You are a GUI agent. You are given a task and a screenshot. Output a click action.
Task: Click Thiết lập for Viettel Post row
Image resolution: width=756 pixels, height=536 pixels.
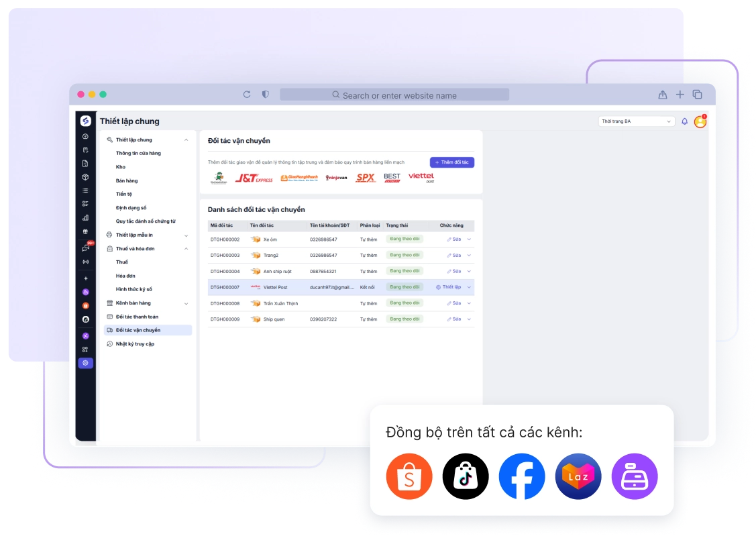(449, 287)
